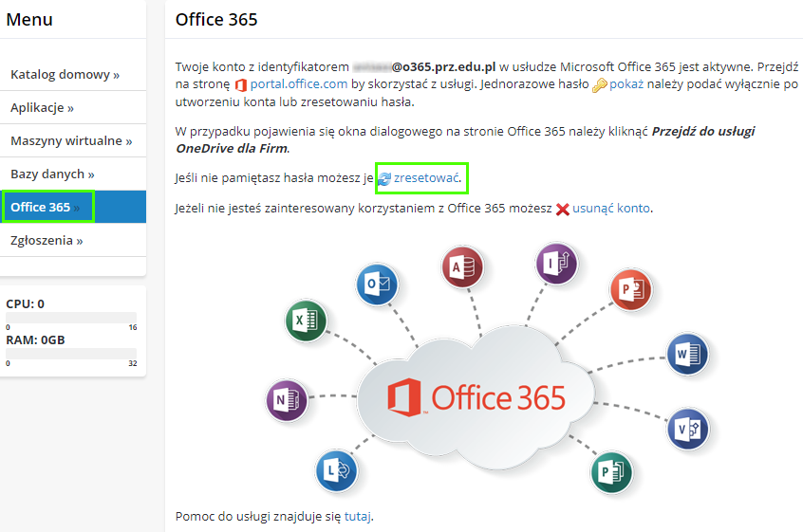Click the blue Word icon
This screenshot has width=803, height=532.
point(687,354)
